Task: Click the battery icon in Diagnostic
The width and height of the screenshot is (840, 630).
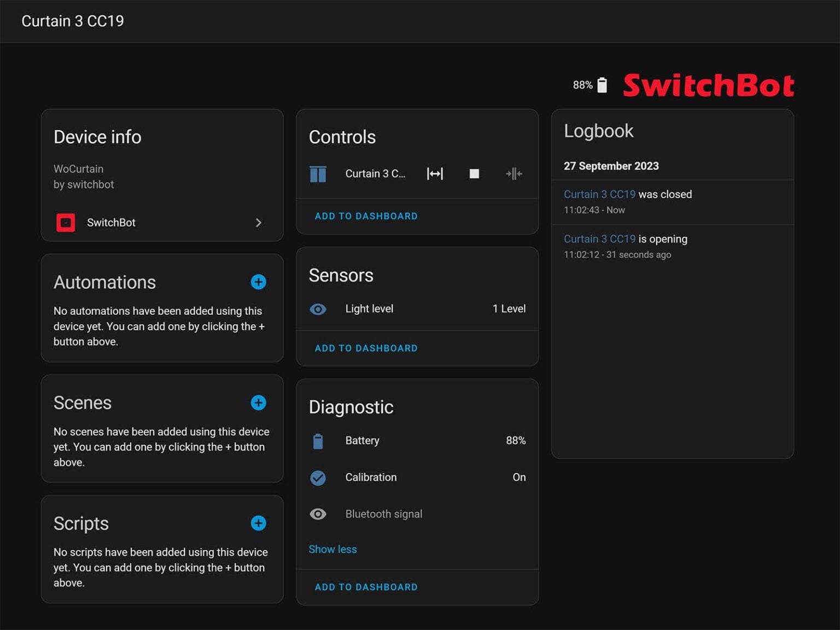Action: pyautogui.click(x=318, y=440)
